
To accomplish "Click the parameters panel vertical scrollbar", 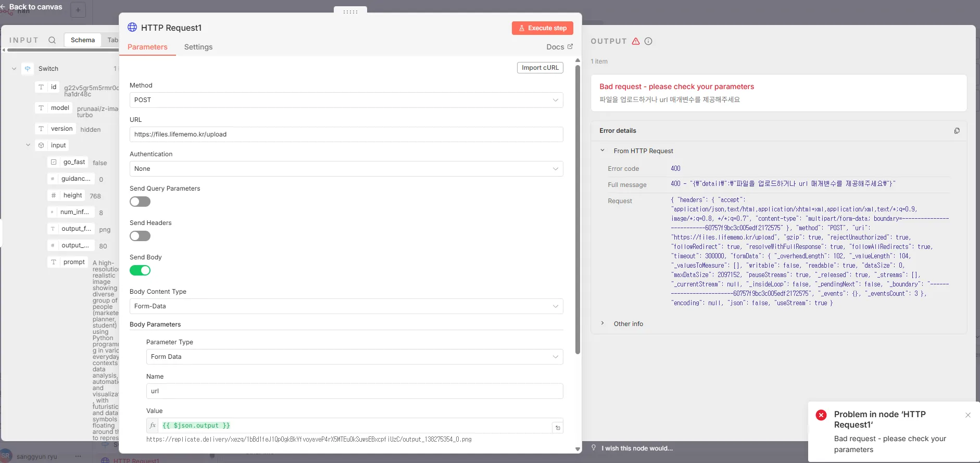I will 577,208.
